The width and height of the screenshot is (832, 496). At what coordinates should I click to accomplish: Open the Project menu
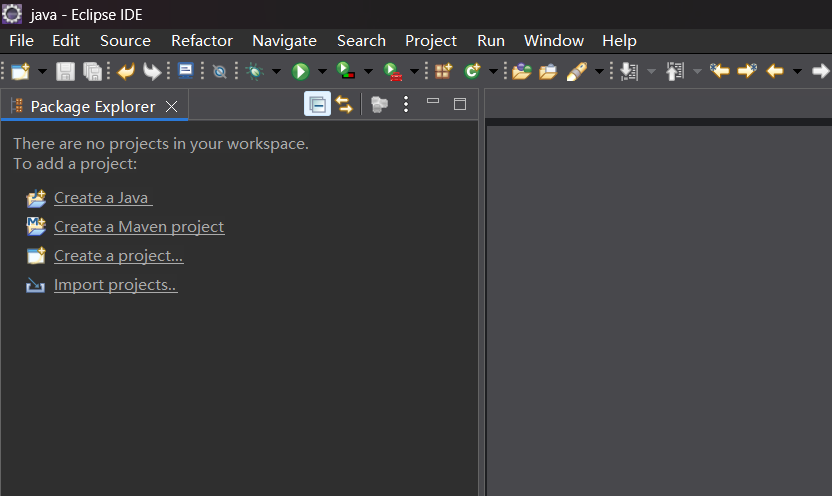[x=431, y=41]
